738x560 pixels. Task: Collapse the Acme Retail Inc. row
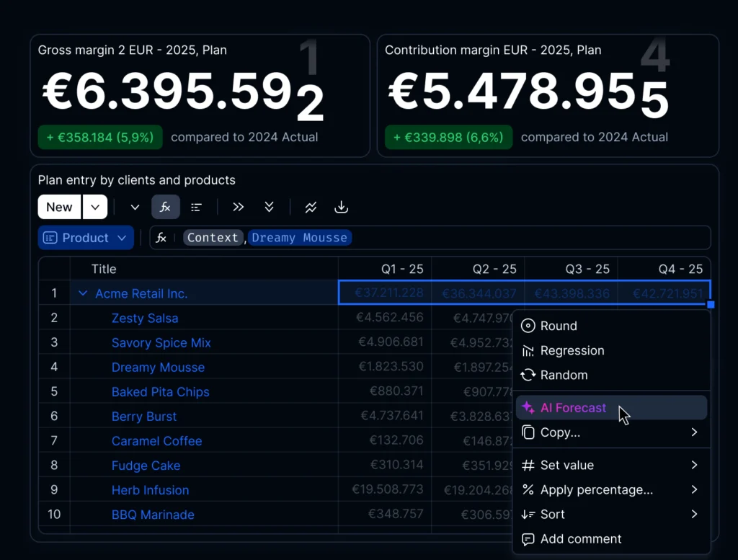84,293
